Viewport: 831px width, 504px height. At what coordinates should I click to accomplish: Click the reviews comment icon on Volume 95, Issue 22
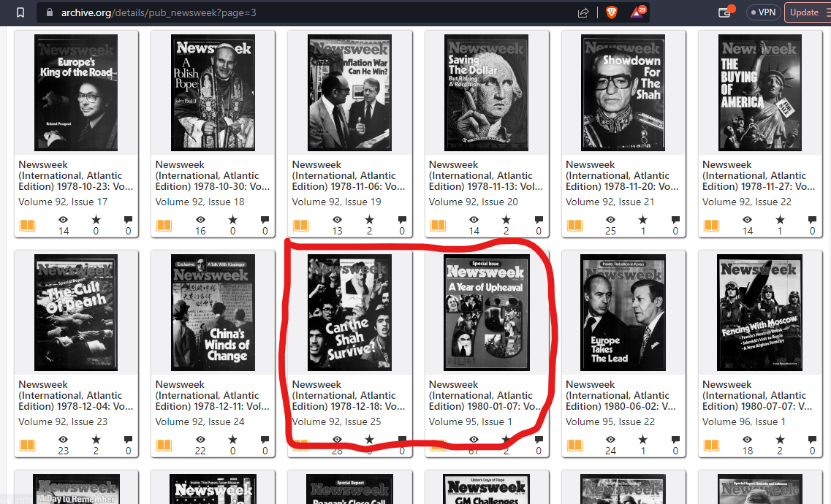pos(675,440)
